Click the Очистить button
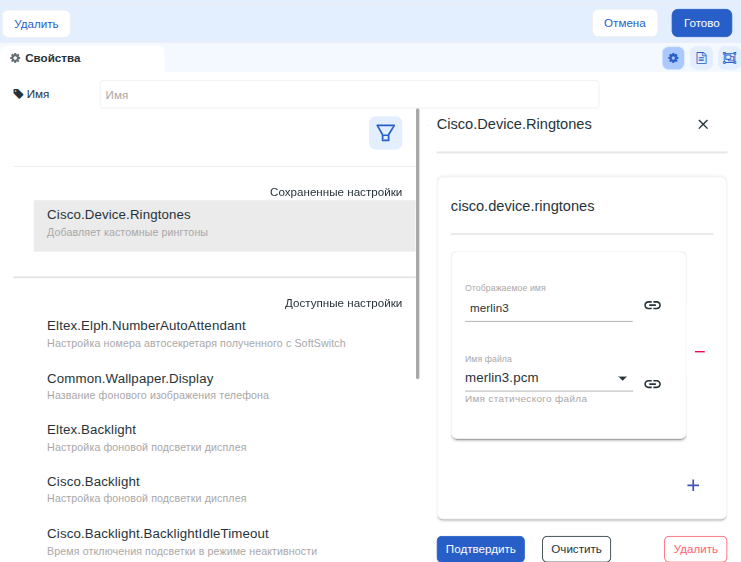 [x=576, y=549]
